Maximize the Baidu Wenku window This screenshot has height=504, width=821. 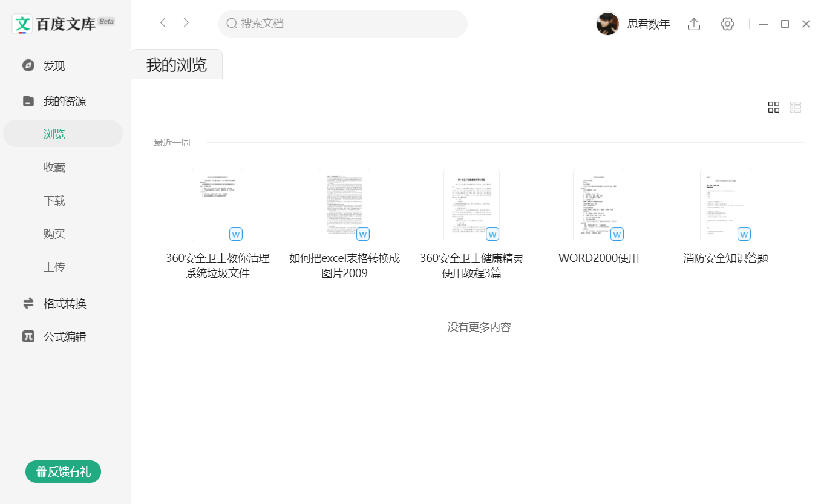[785, 24]
